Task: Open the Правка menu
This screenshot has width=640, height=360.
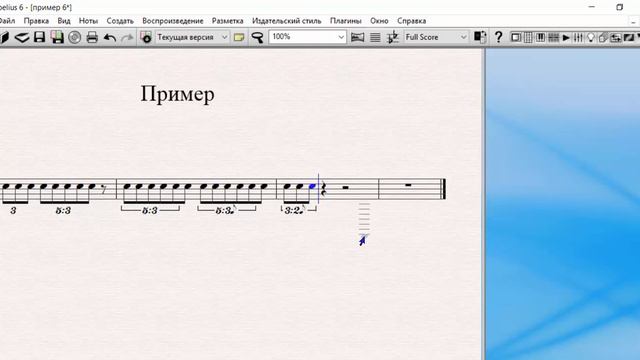Action: (x=36, y=21)
